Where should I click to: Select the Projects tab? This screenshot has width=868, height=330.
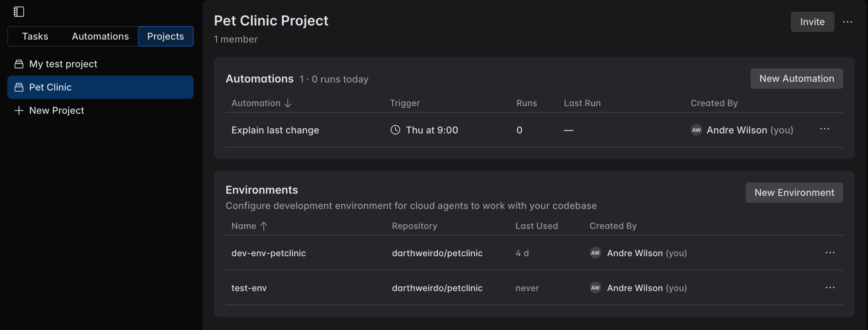pos(165,36)
